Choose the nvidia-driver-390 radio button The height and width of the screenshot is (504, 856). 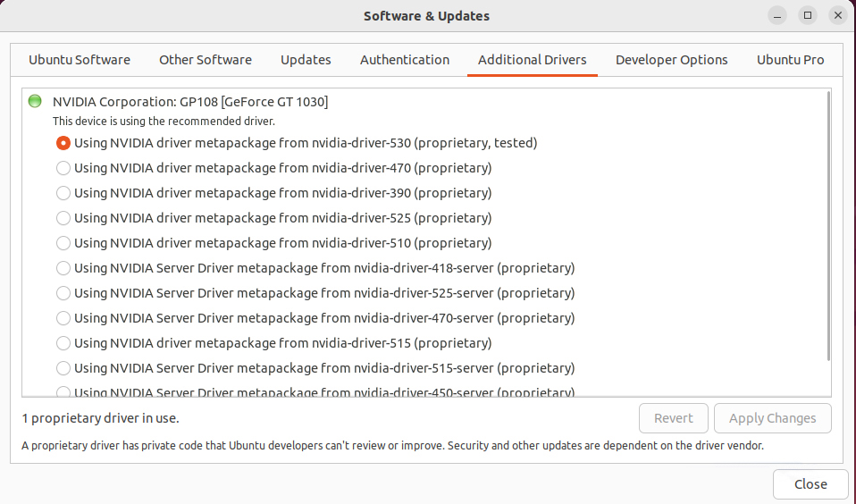63,193
